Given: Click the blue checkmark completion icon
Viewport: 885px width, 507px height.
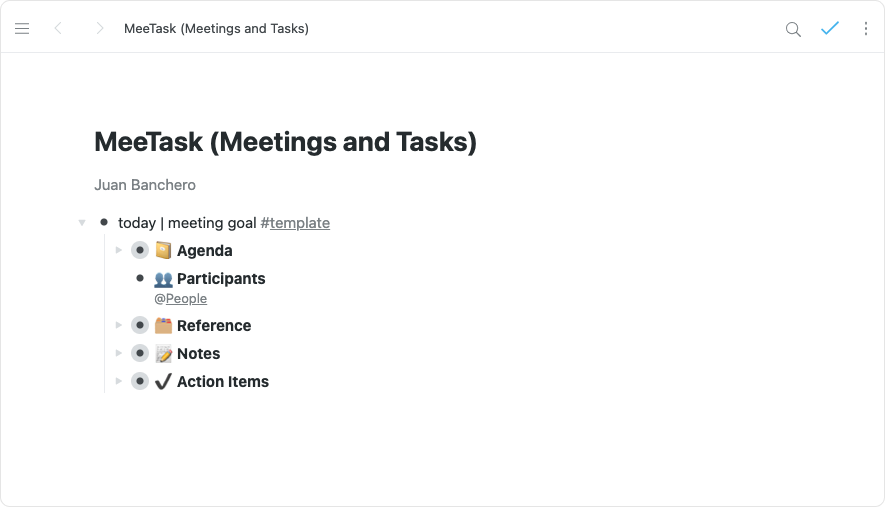Looking at the screenshot, I should tap(829, 29).
